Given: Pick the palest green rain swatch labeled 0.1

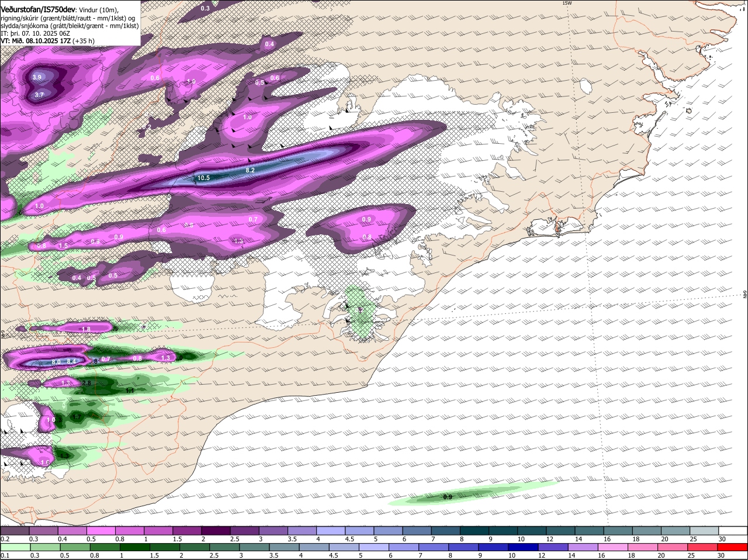Looking at the screenshot, I should coord(15,548).
